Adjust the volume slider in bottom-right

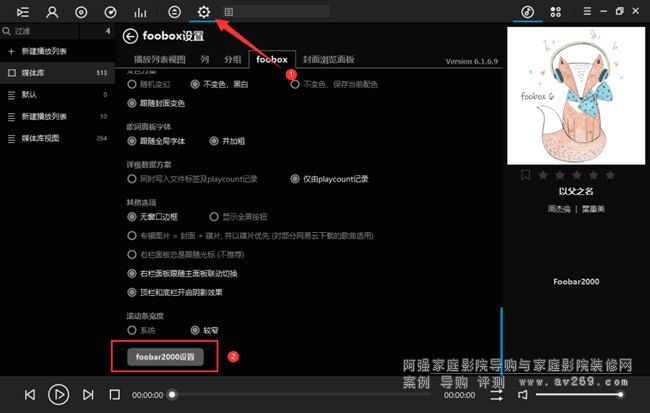point(580,395)
